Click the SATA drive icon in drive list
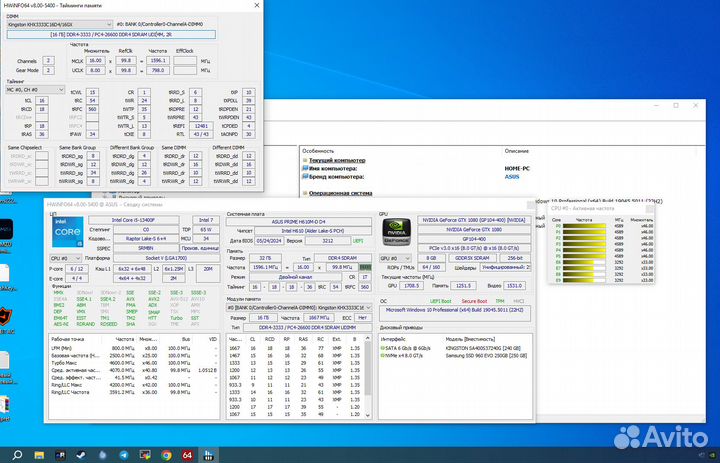The width and height of the screenshot is (720, 463). click(x=382, y=348)
